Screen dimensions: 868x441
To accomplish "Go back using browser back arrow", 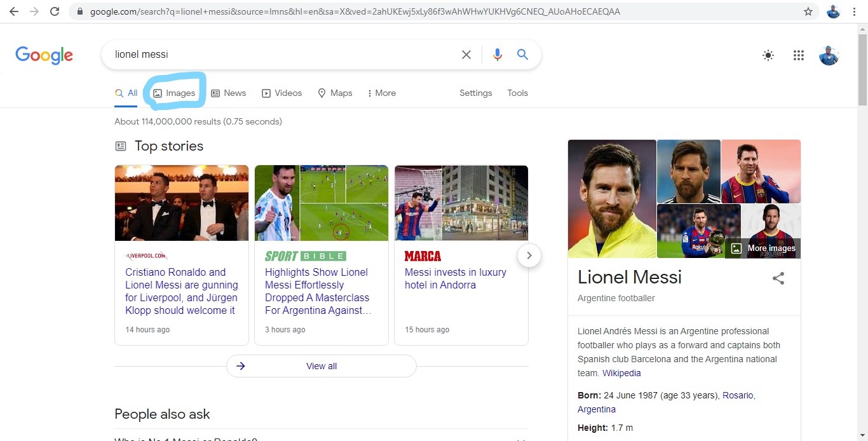I will tap(13, 11).
